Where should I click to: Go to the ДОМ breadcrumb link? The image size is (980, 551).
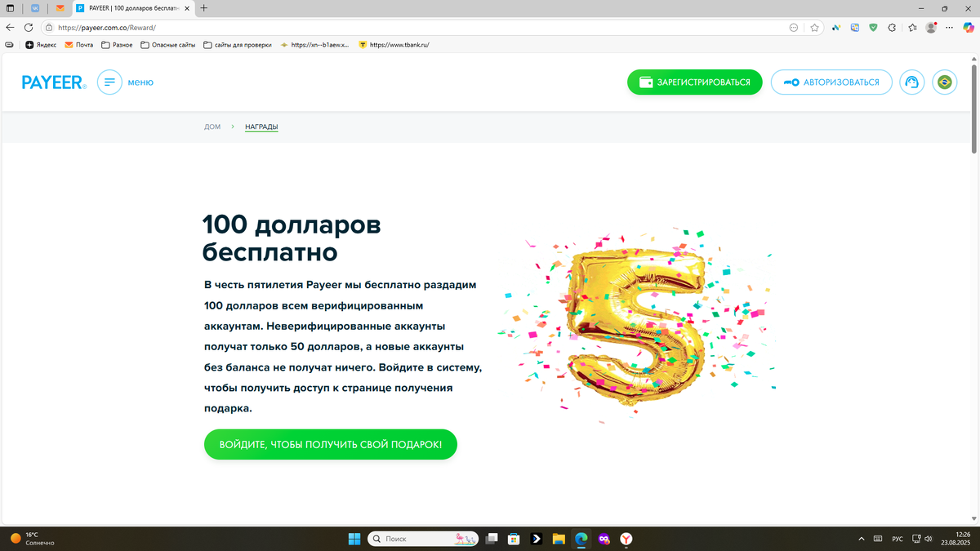212,127
